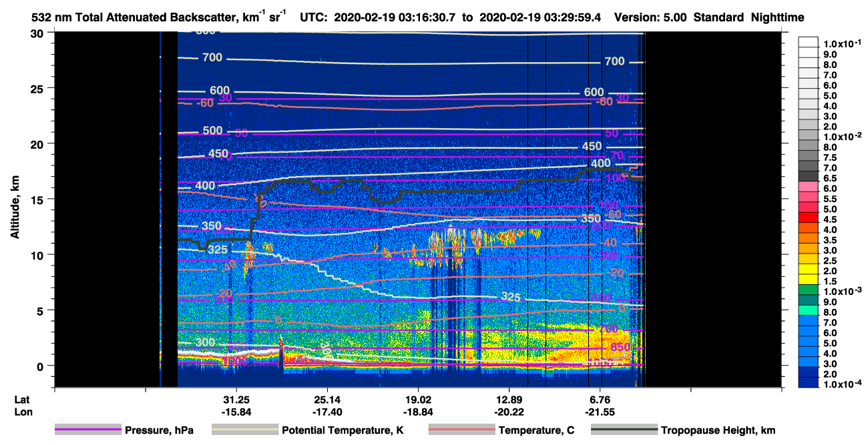
Task: Click the colorbar label '5.5'
Action: (830, 199)
